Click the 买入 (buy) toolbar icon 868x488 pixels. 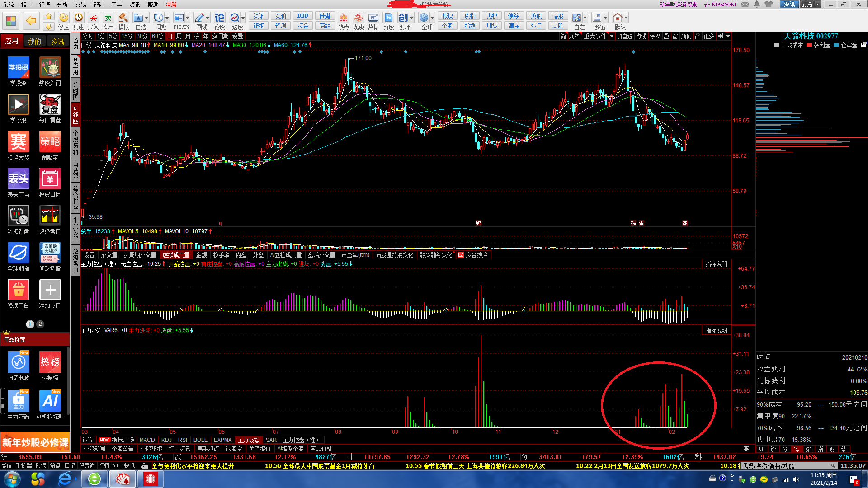pyautogui.click(x=93, y=18)
